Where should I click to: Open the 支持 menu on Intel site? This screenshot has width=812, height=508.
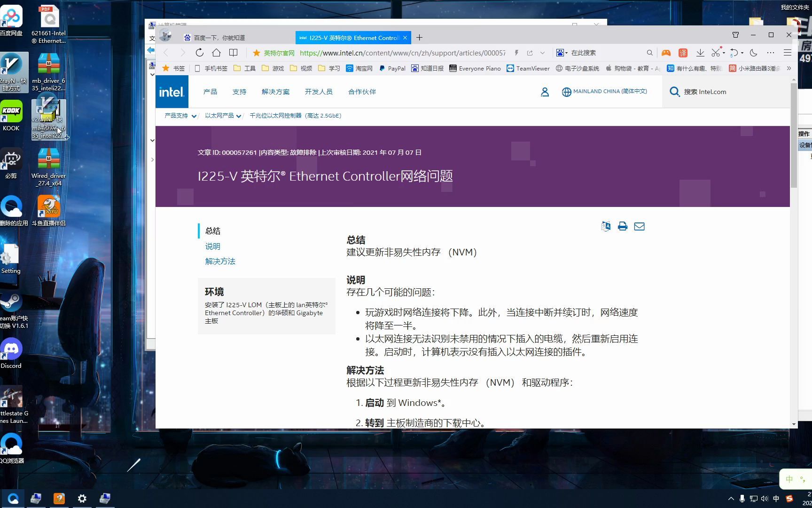click(x=239, y=92)
